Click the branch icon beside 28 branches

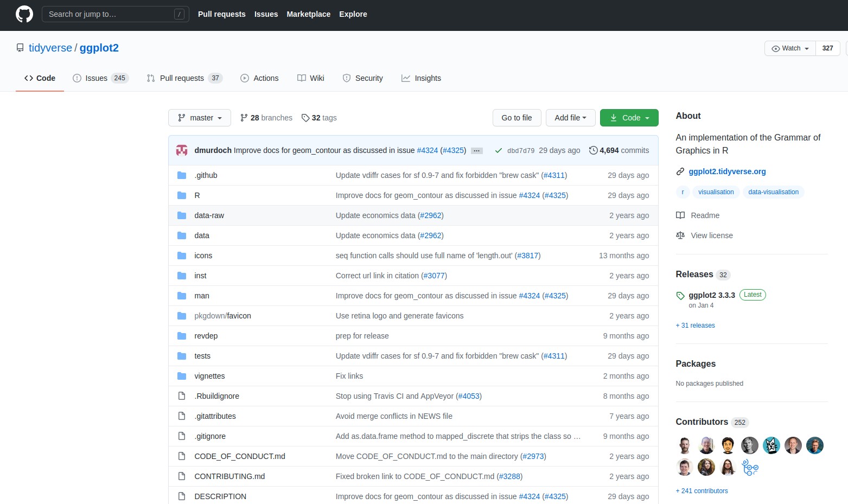pyautogui.click(x=244, y=118)
